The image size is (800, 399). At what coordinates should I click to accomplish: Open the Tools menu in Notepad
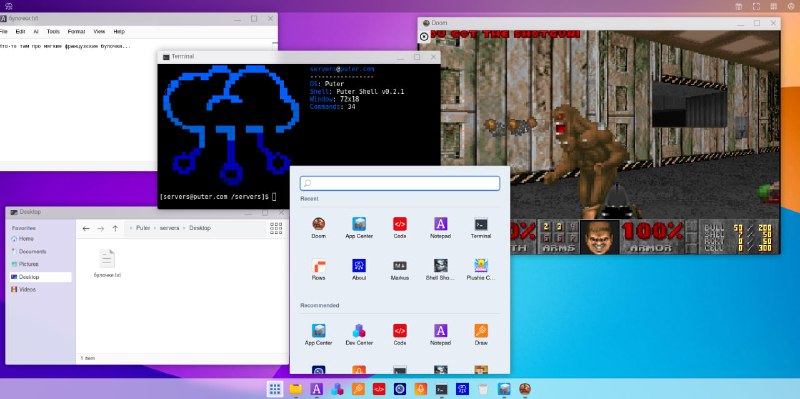pyautogui.click(x=53, y=32)
